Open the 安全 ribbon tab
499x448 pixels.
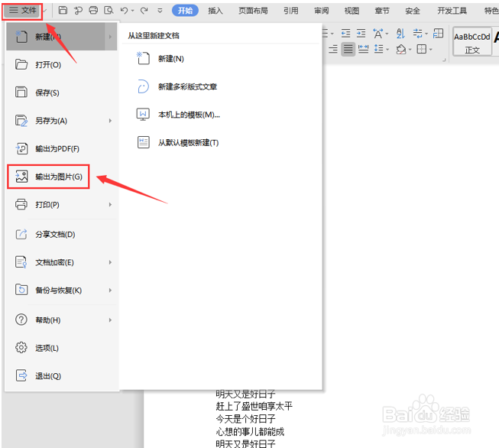click(413, 11)
